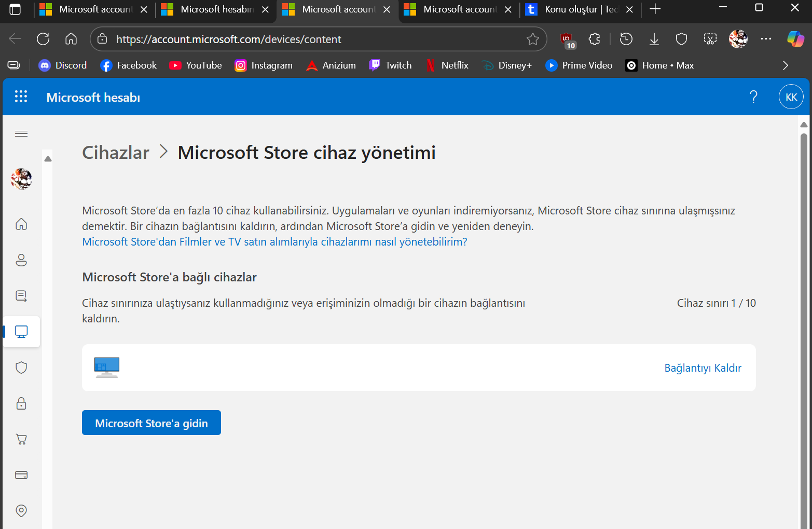Viewport: 812px width, 529px height.
Task: Switch to the first Microsoft account tab
Action: (94, 9)
